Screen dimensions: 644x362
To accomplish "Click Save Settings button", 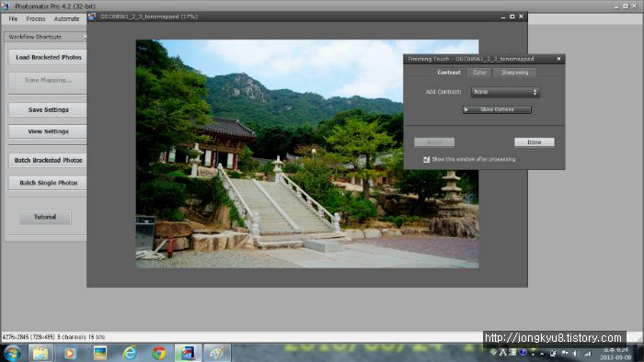I will click(x=48, y=110).
